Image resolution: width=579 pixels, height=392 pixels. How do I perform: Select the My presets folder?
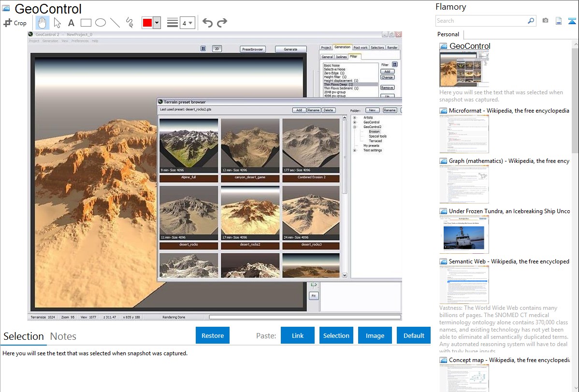point(371,145)
